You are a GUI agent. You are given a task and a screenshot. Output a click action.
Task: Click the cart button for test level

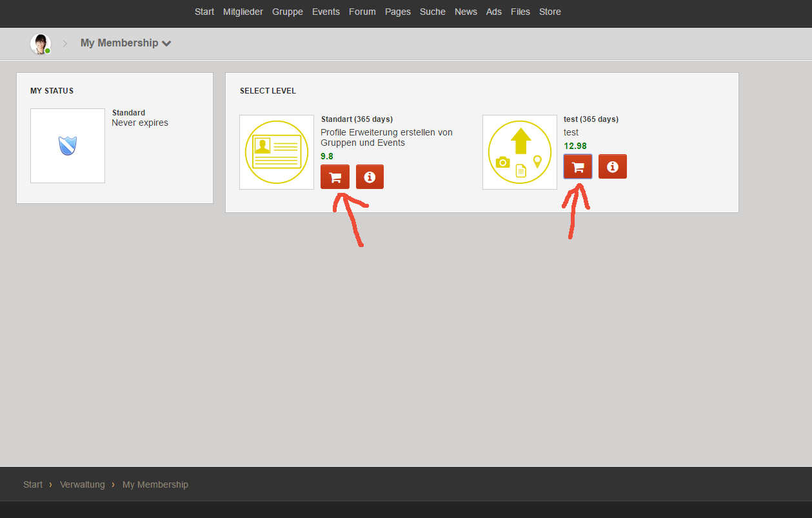tap(578, 166)
